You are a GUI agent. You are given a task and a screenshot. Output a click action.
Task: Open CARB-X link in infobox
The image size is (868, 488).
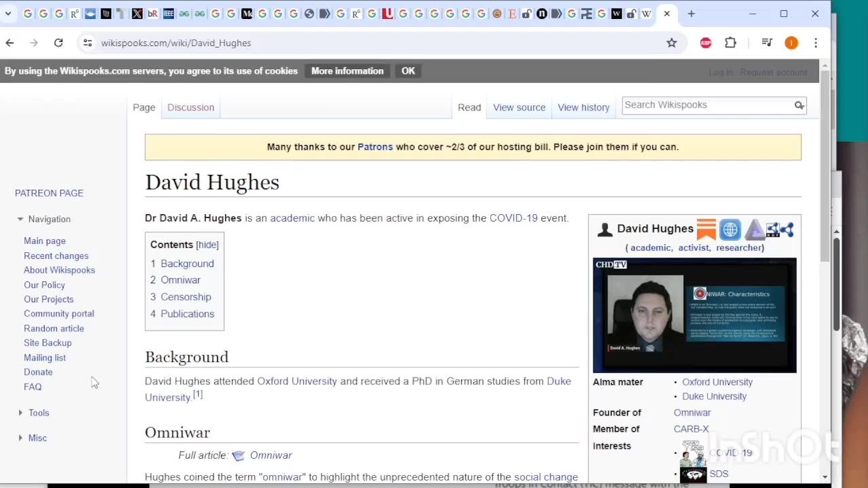[691, 429]
